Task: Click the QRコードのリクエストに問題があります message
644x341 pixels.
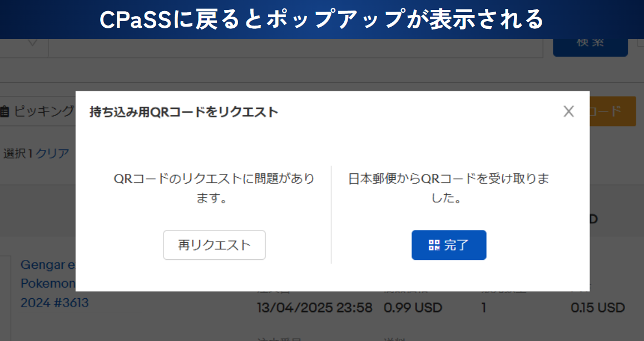Action: click(214, 188)
